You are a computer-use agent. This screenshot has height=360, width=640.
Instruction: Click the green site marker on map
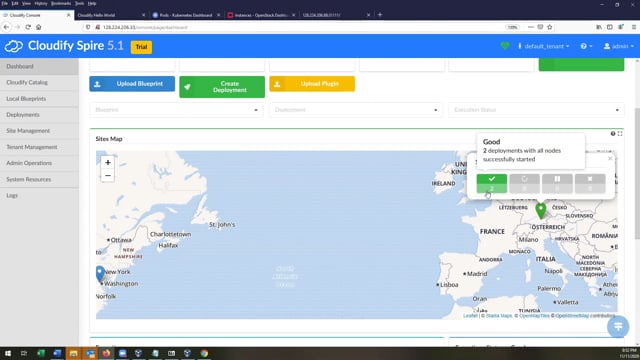(541, 211)
